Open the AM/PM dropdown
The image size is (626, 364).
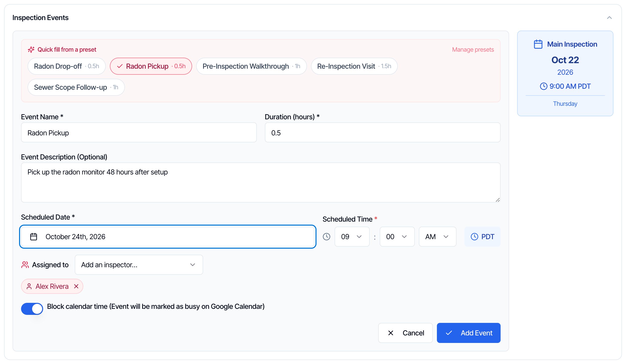[x=437, y=237]
